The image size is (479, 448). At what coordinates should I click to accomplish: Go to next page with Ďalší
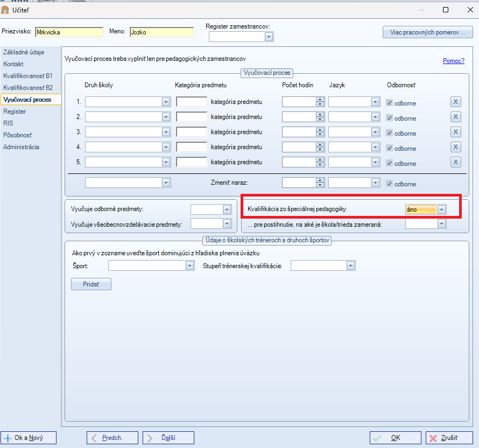point(168,438)
